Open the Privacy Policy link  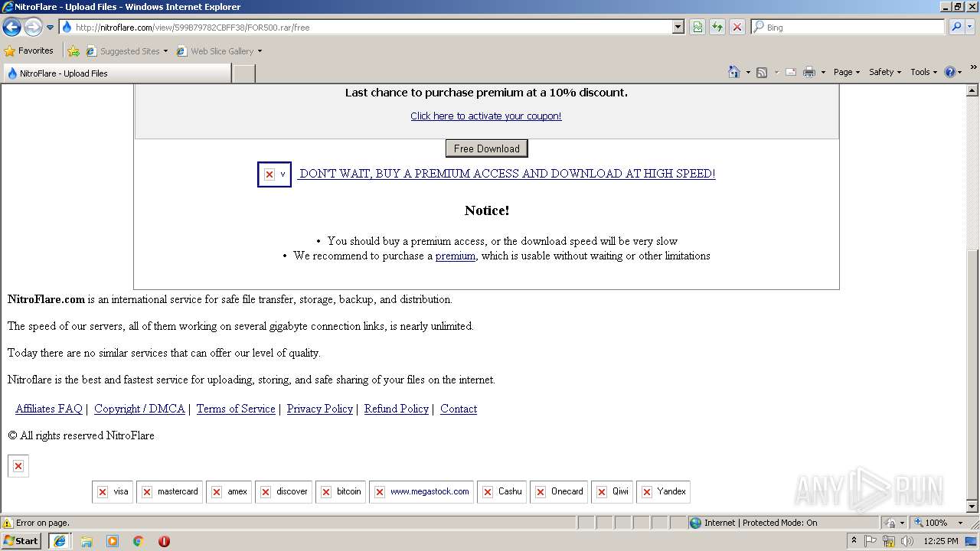(320, 409)
